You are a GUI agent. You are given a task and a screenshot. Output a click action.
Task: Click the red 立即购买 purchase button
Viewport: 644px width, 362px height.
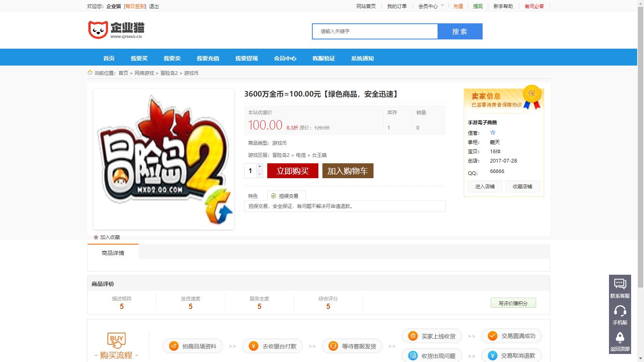292,171
